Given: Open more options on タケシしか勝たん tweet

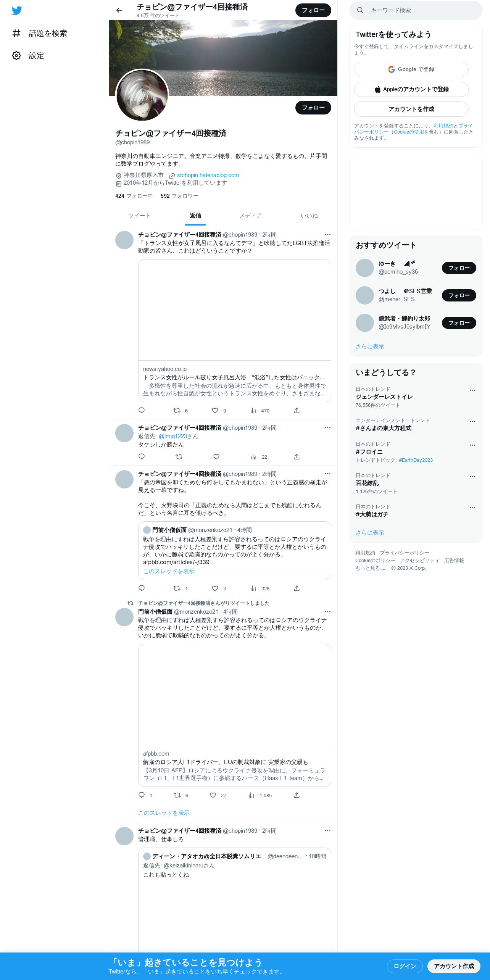Looking at the screenshot, I should point(327,427).
